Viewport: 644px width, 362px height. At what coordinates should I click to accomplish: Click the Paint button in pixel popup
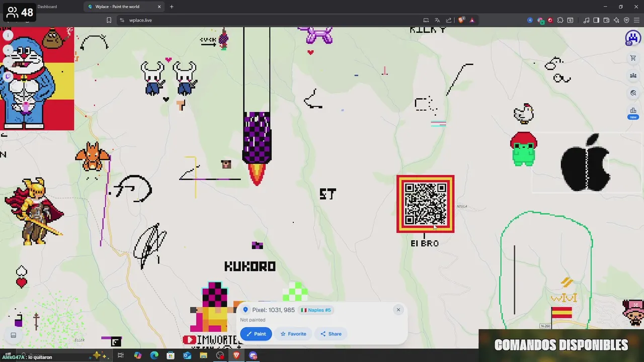tap(256, 334)
